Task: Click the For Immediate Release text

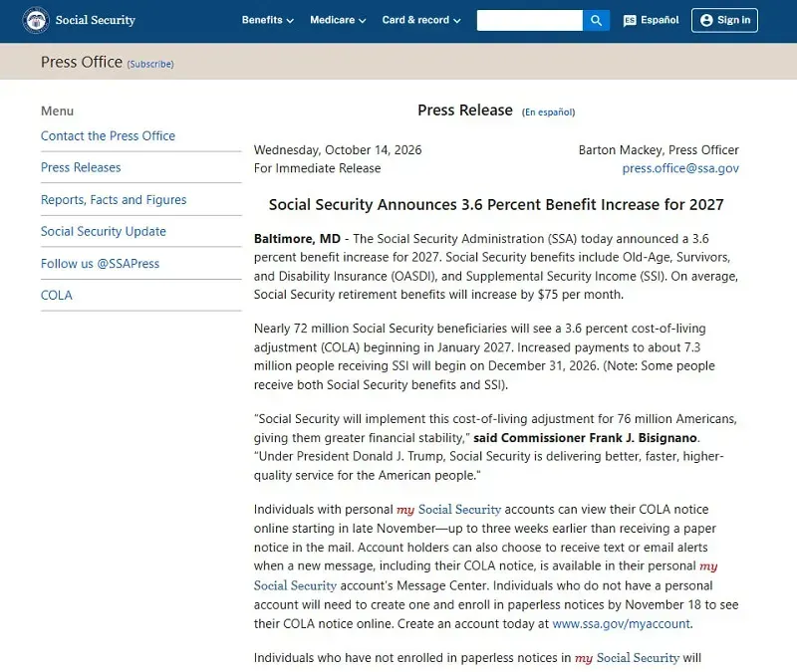Action: click(317, 168)
